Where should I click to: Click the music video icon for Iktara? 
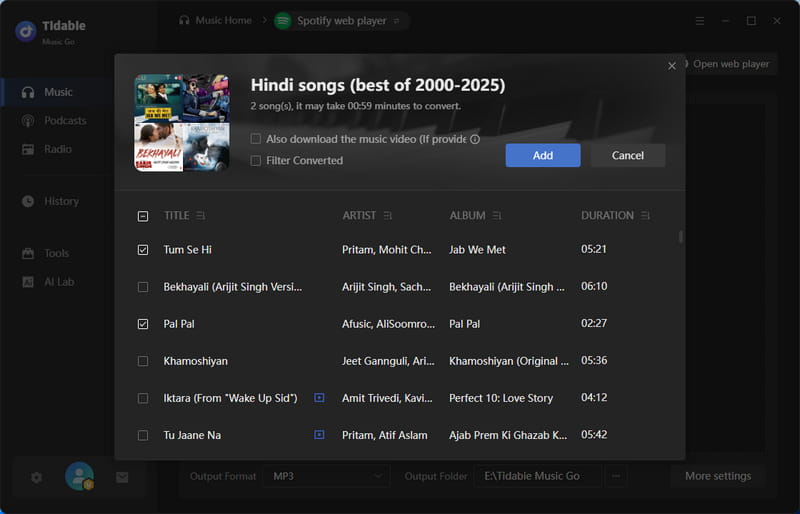[319, 398]
